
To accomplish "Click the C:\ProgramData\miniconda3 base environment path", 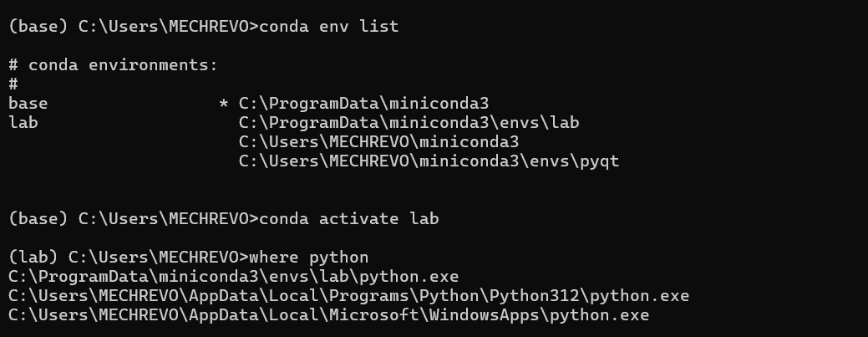I will coord(363,104).
